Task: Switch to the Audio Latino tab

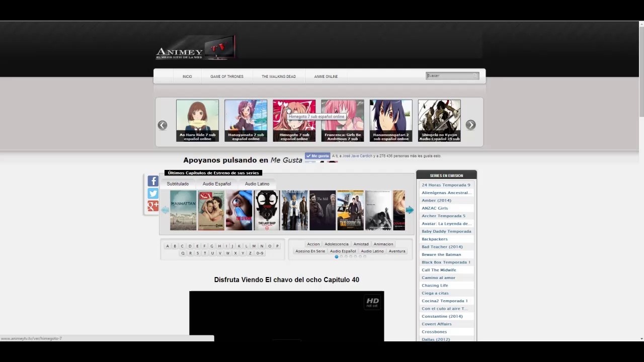Action: [257, 184]
